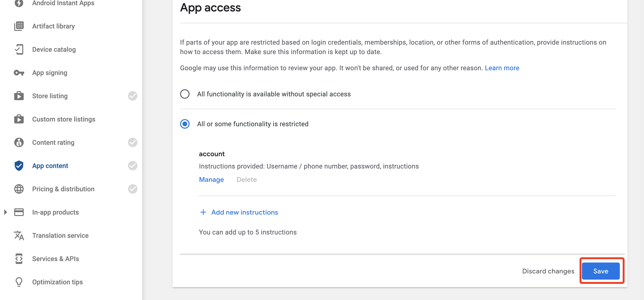Viewport: 644px width, 300px height.
Task: Expand the In-app products tree item
Action: click(6, 212)
